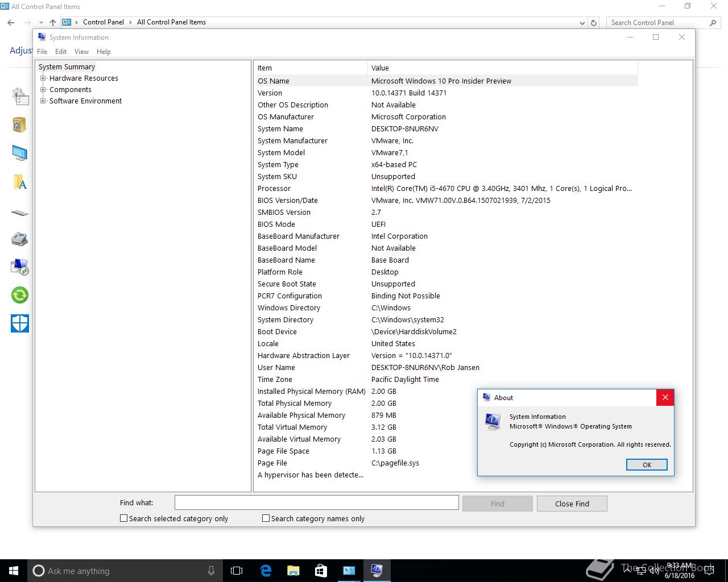Click the Close Find button
The width and height of the screenshot is (728, 582).
pos(572,504)
